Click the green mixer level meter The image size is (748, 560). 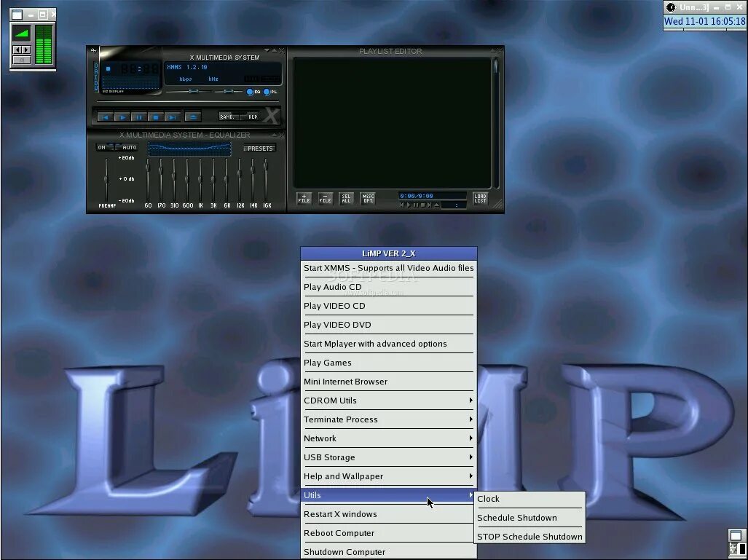point(44,45)
